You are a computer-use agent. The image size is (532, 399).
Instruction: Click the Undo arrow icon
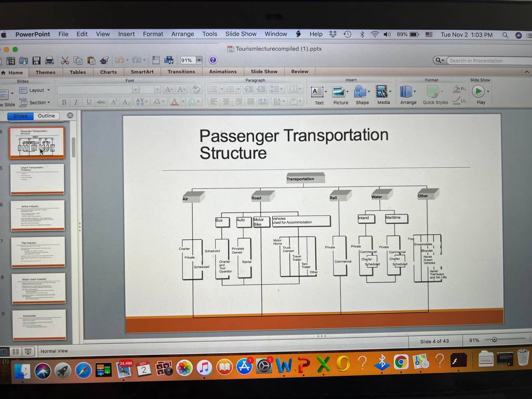(119, 60)
